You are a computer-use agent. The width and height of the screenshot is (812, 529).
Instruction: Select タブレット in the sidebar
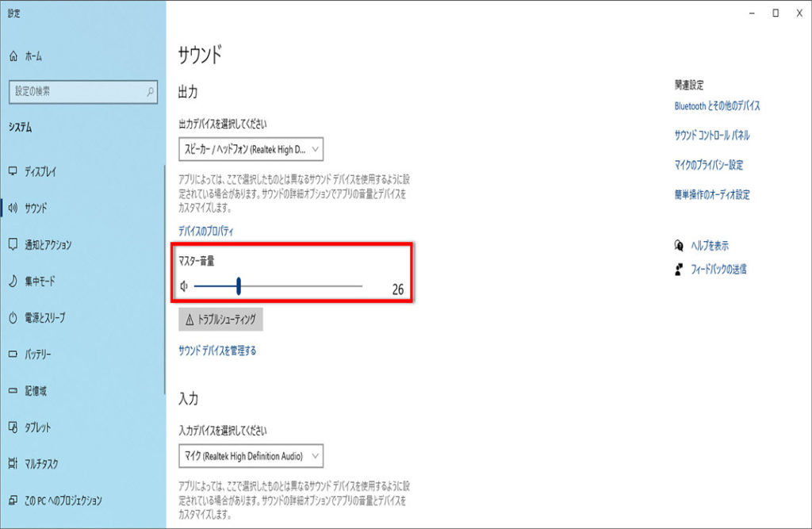coord(37,427)
